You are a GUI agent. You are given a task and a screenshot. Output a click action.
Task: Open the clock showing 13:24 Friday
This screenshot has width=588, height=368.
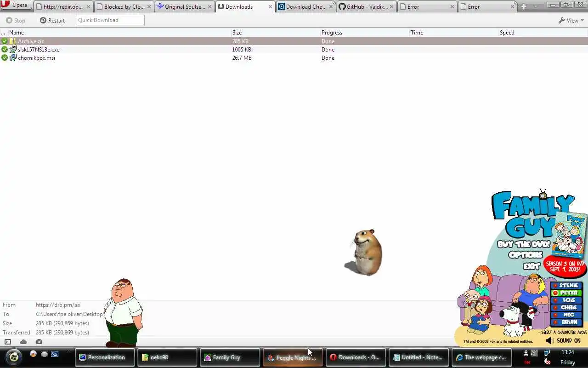(x=567, y=357)
